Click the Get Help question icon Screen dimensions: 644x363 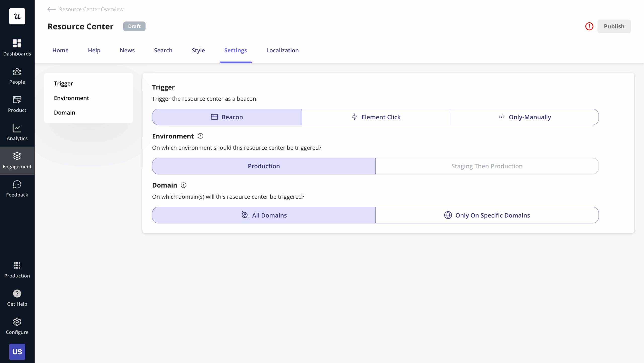click(17, 294)
